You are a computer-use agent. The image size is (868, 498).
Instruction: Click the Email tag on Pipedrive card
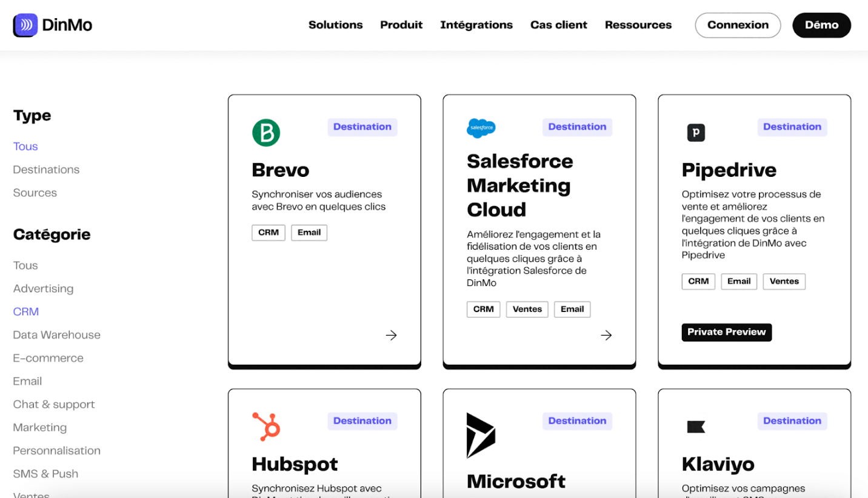pos(739,281)
